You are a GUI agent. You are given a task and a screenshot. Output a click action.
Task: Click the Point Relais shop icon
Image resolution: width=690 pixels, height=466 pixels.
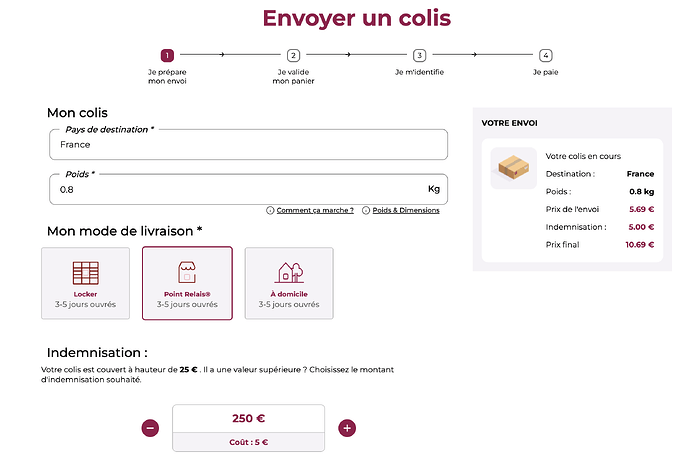click(x=187, y=272)
